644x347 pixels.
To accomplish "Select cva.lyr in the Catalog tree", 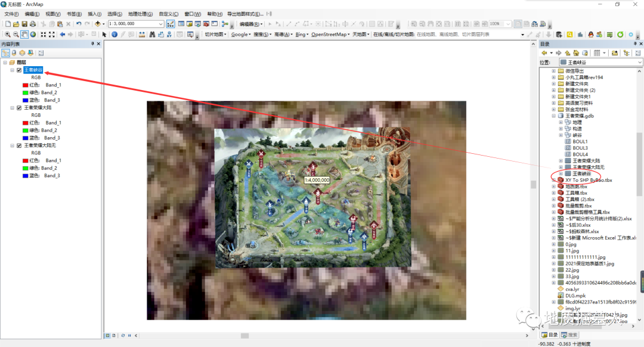I will pyautogui.click(x=572, y=290).
